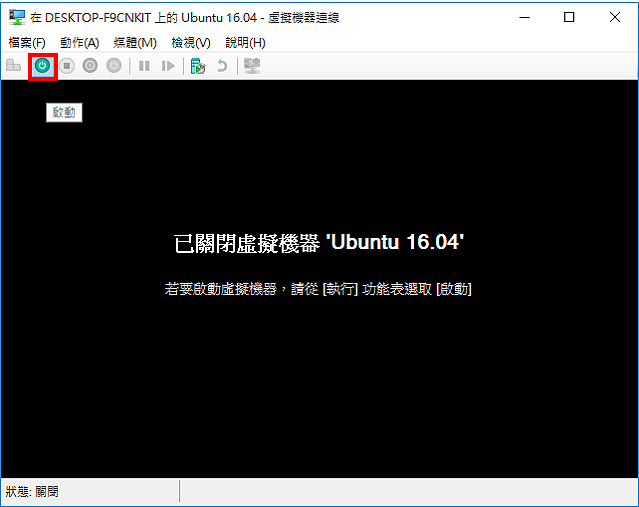
Task: Click the Turn Off (stop) toolbar icon
Action: 67,66
